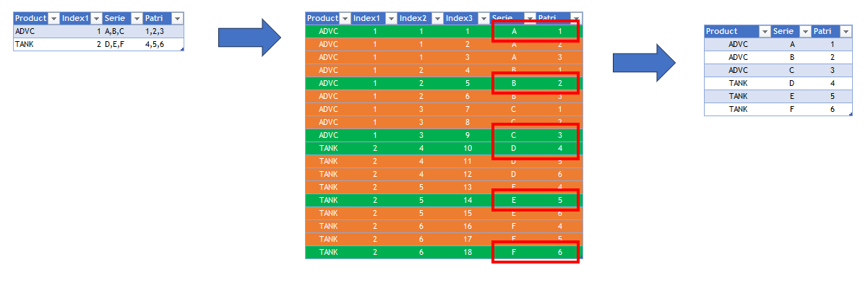Image resolution: width=868 pixels, height=283 pixels.
Task: Select Patri cell 5 in right table
Action: coord(833,97)
